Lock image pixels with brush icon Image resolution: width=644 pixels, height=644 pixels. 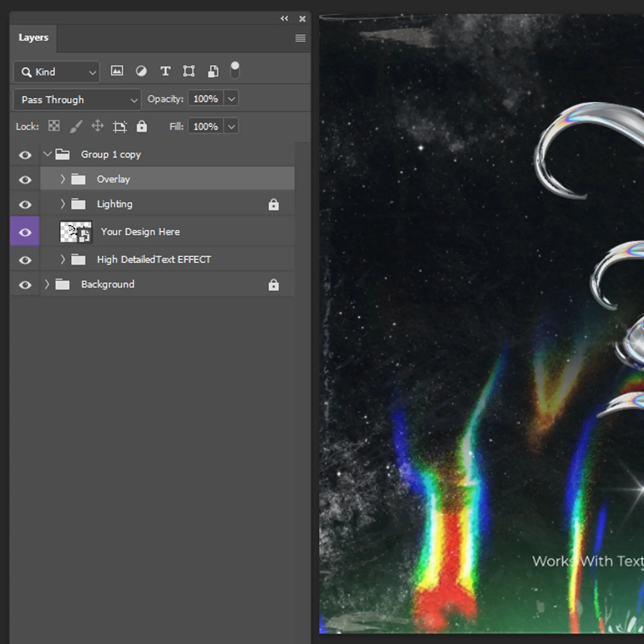pyautogui.click(x=76, y=126)
